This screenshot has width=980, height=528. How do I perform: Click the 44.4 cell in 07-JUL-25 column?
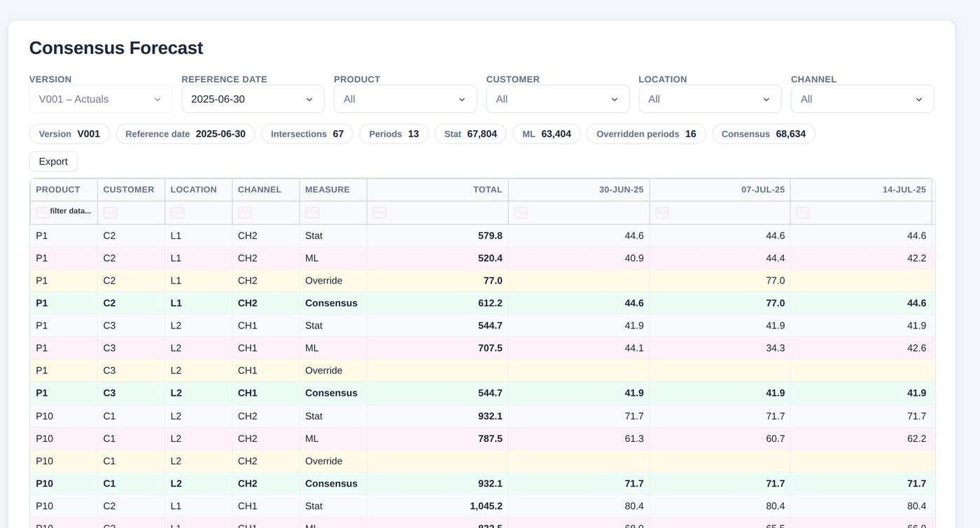(x=720, y=258)
